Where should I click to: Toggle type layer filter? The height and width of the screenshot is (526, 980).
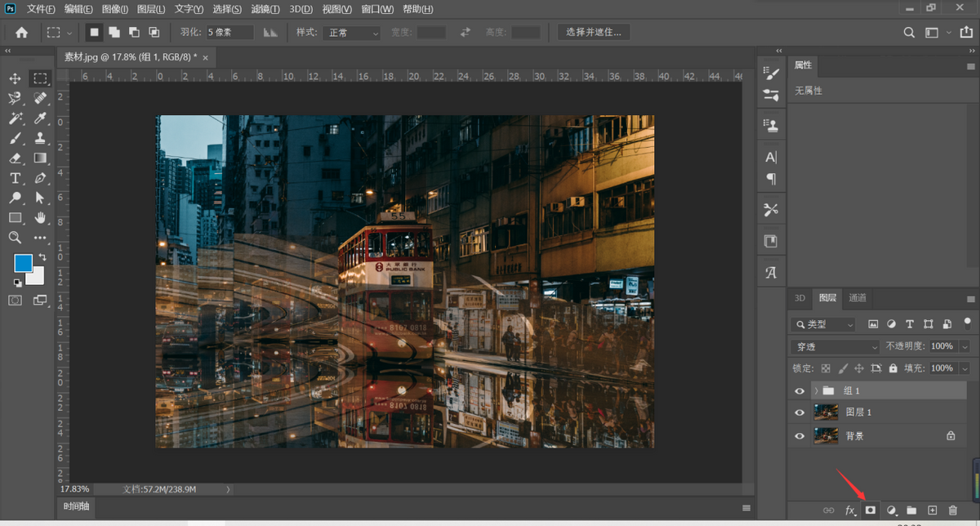tap(910, 324)
